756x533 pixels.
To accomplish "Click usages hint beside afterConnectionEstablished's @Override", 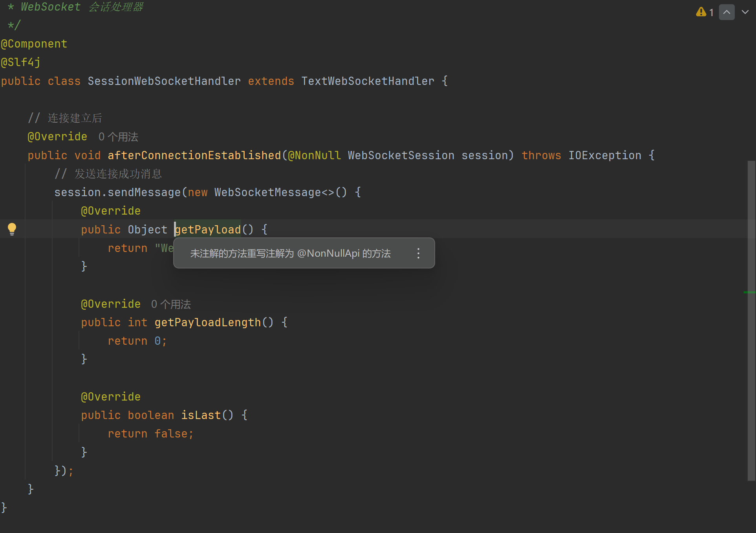I will 118,137.
